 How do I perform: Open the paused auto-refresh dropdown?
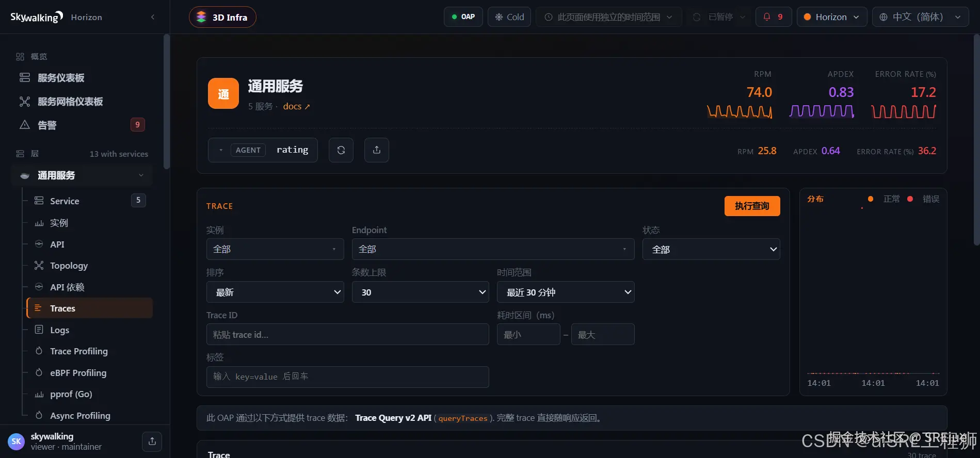click(x=719, y=17)
